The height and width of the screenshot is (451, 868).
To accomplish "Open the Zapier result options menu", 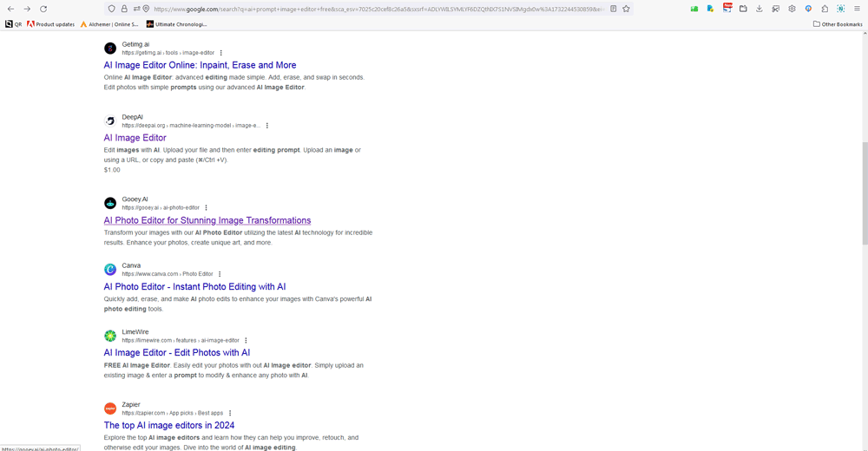I will 230,414.
